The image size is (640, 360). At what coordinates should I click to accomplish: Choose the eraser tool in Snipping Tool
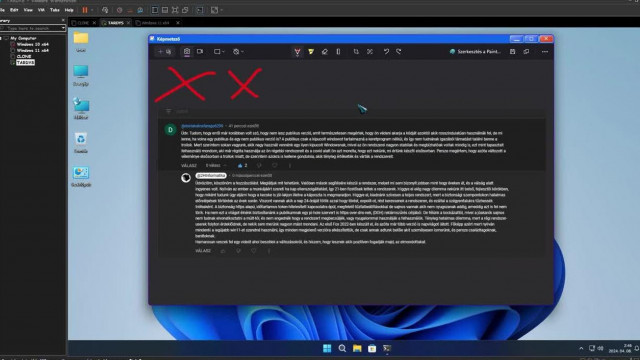coord(324,52)
